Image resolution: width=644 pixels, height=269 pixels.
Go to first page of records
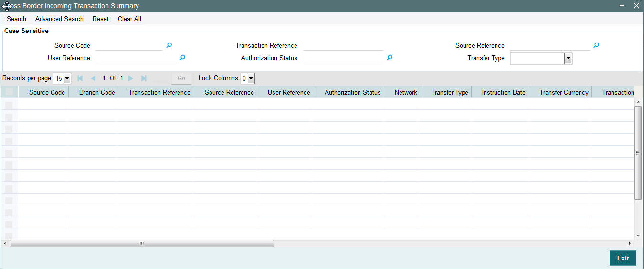point(80,78)
